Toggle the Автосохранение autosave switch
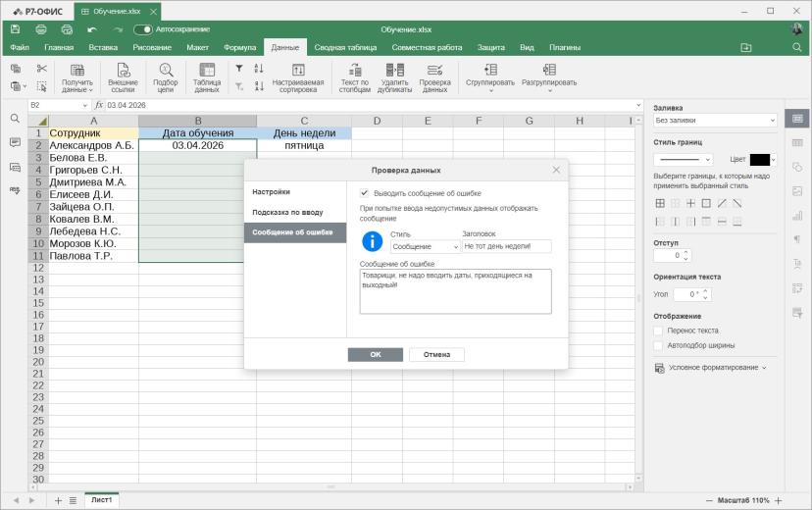 click(143, 29)
